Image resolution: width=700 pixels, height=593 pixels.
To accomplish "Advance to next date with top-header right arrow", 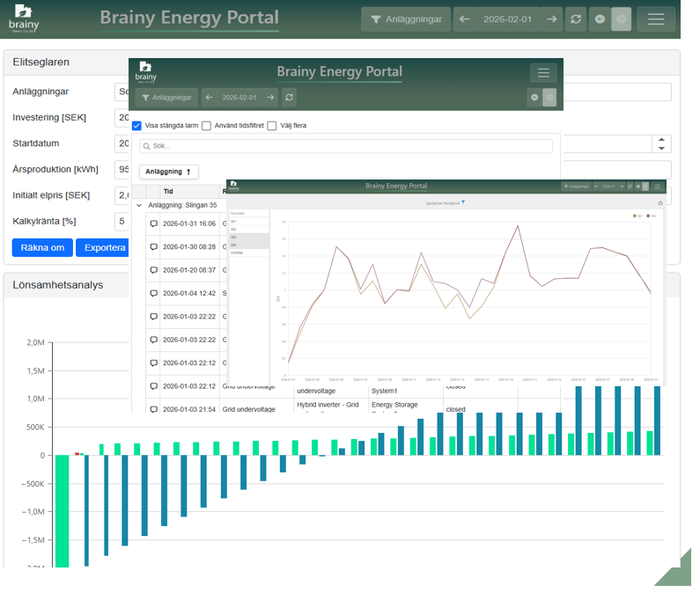I will click(x=551, y=19).
